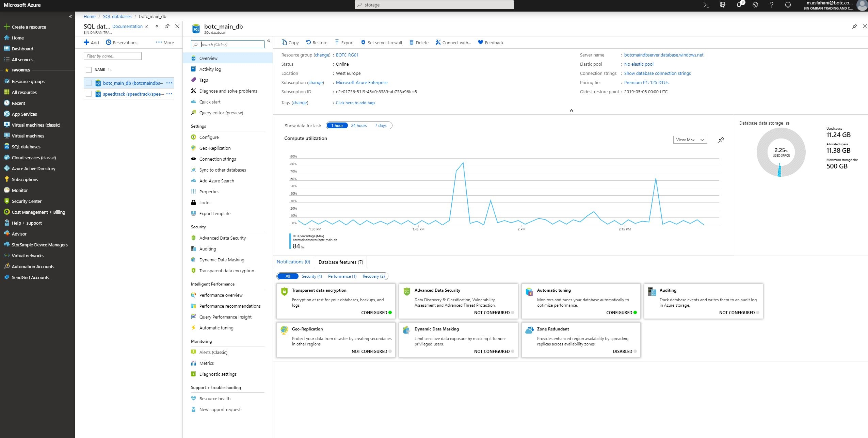The height and width of the screenshot is (438, 868).
Task: Open Premium P1: 125 DTUs link
Action: coord(646,82)
